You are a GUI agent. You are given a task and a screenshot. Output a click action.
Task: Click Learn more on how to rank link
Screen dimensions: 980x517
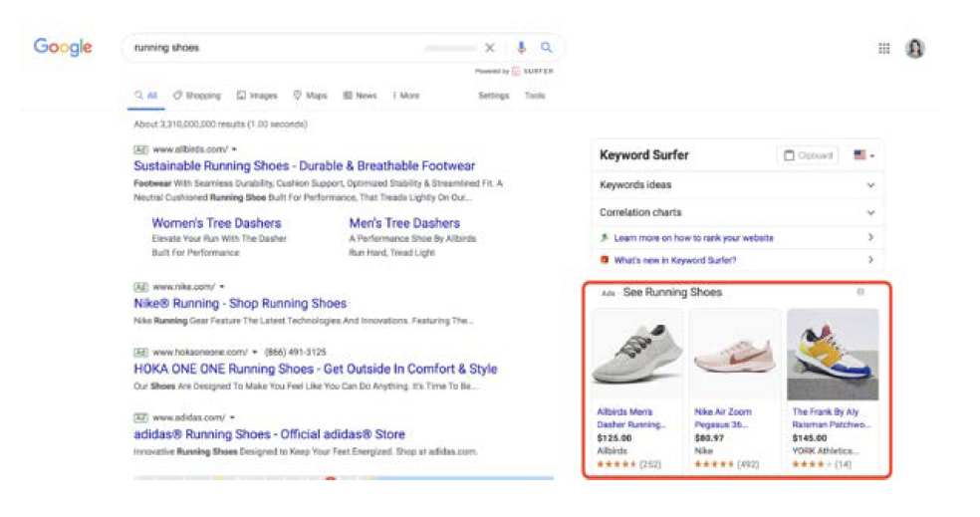coord(694,238)
